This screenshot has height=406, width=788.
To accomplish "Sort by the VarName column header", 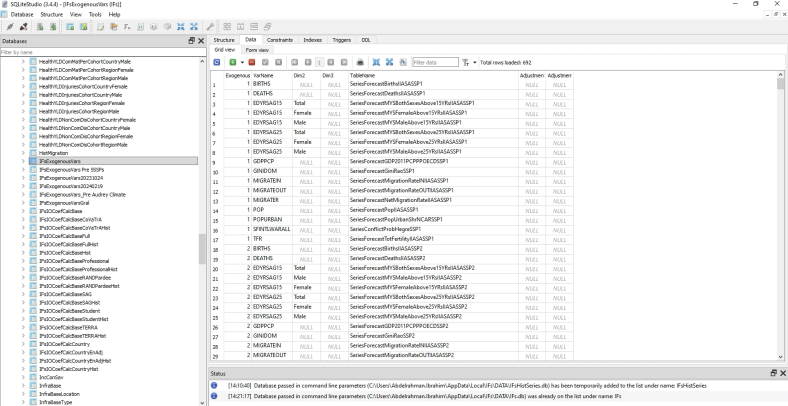I will coord(264,75).
